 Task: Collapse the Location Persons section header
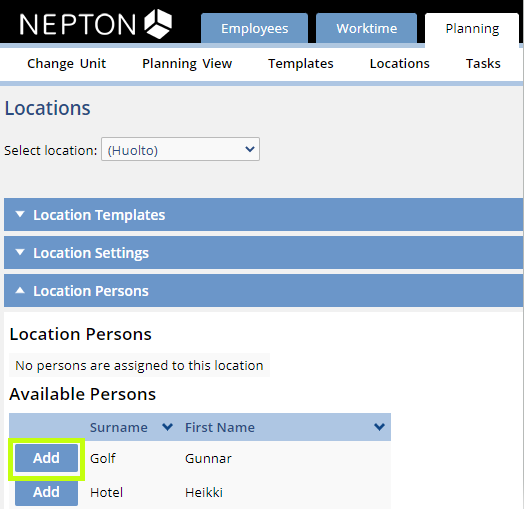point(263,291)
